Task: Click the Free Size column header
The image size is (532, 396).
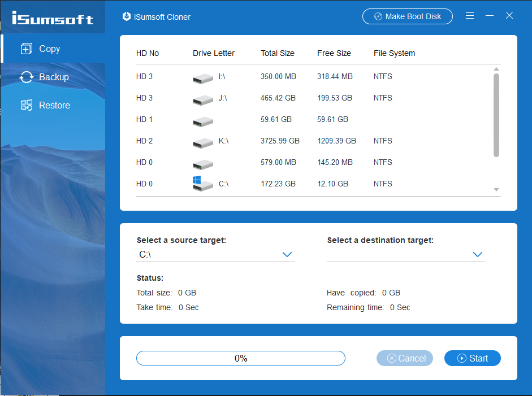Action: 334,53
